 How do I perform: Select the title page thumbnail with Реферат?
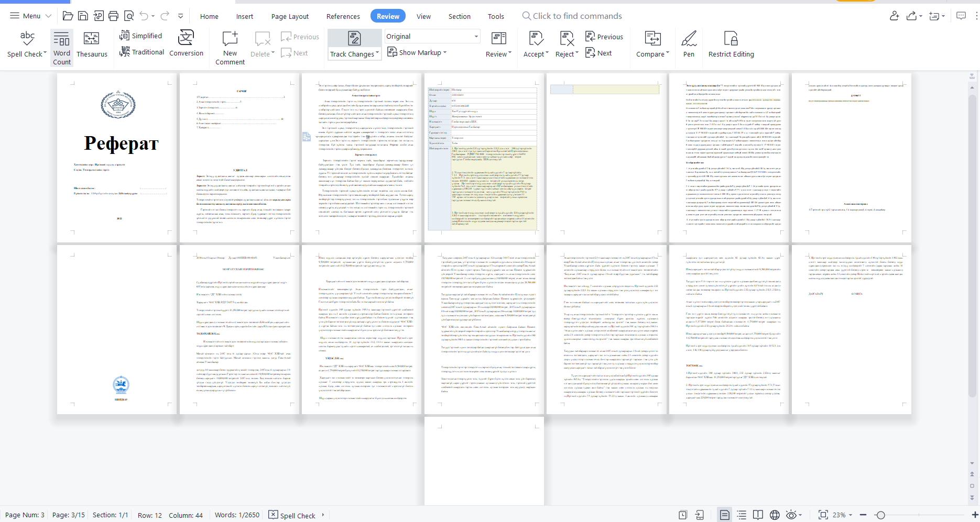pyautogui.click(x=117, y=157)
